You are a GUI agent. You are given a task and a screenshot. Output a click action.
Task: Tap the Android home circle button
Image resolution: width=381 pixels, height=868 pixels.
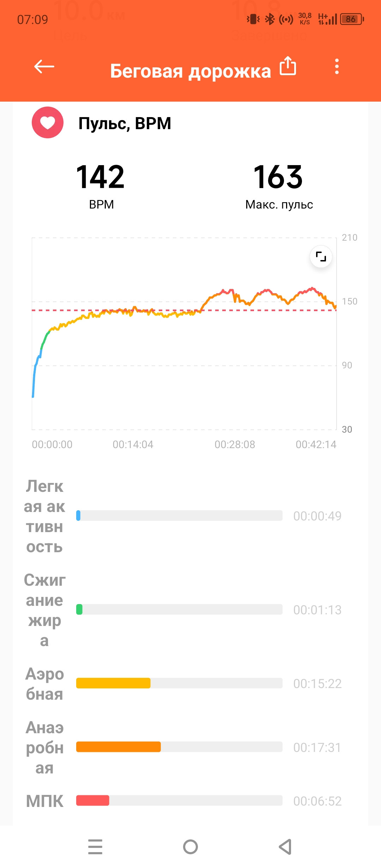(190, 847)
